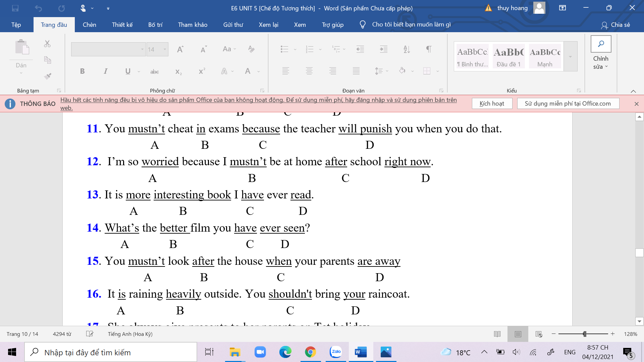Select the Format Painter brush icon
Screen dimensions: 644x362
point(47,76)
